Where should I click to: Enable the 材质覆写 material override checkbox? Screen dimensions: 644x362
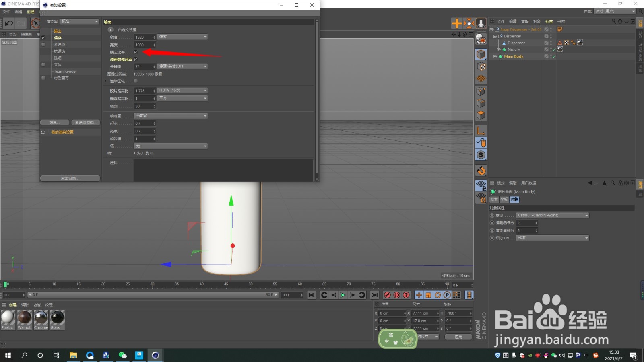(x=43, y=78)
